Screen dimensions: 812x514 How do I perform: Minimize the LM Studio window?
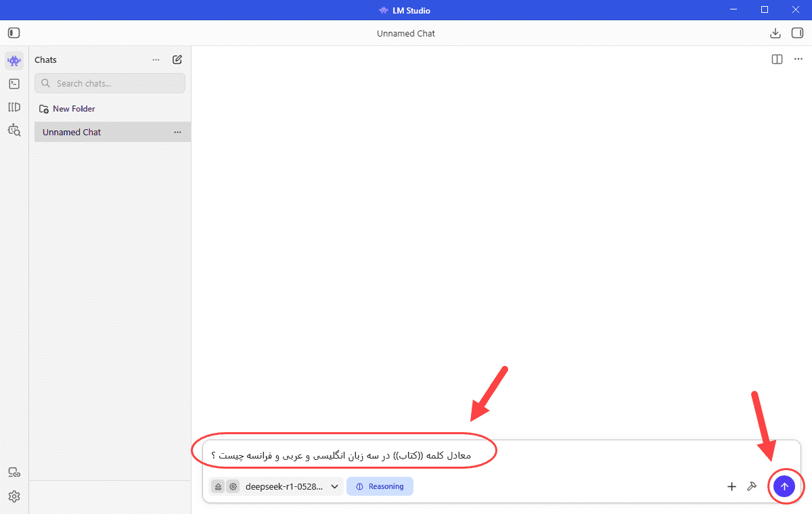734,9
